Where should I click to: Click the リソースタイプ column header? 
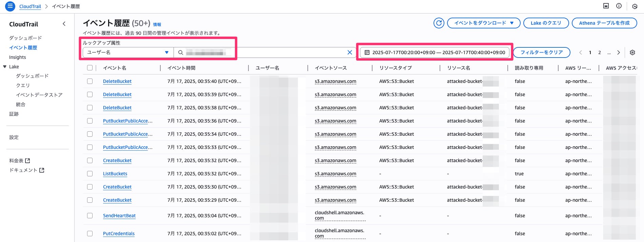[396, 68]
